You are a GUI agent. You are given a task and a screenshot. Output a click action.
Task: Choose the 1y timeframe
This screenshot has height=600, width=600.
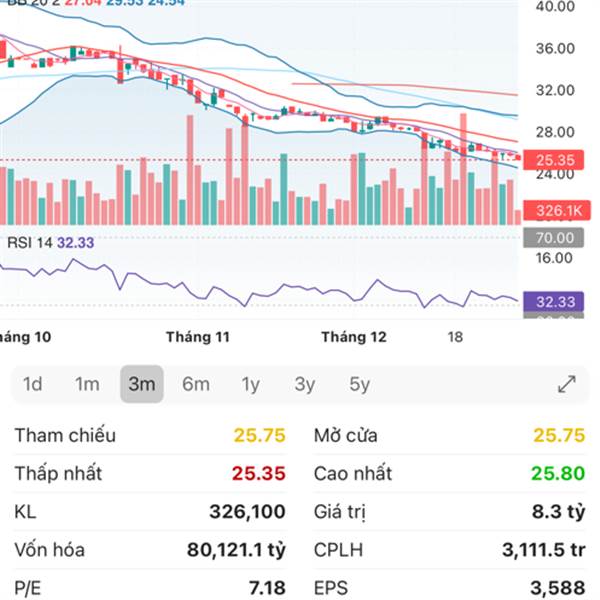click(251, 384)
